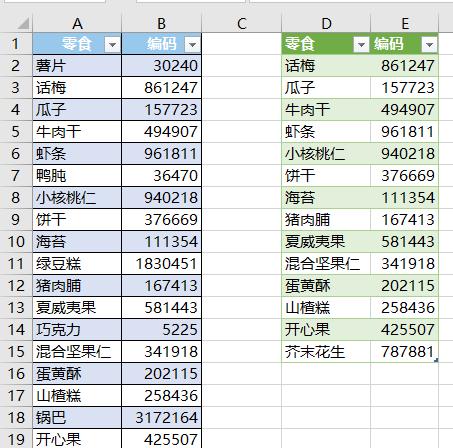Select column E header
The image size is (453, 448).
click(405, 24)
